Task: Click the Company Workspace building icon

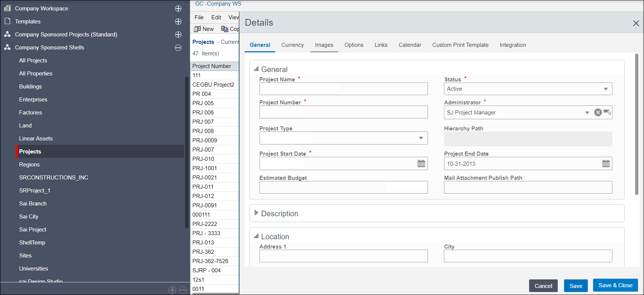Action: click(7, 8)
